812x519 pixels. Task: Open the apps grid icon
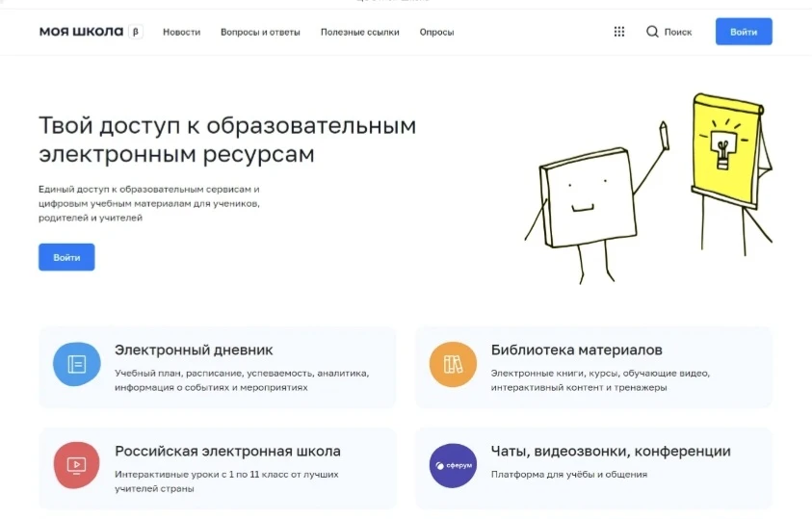point(618,32)
